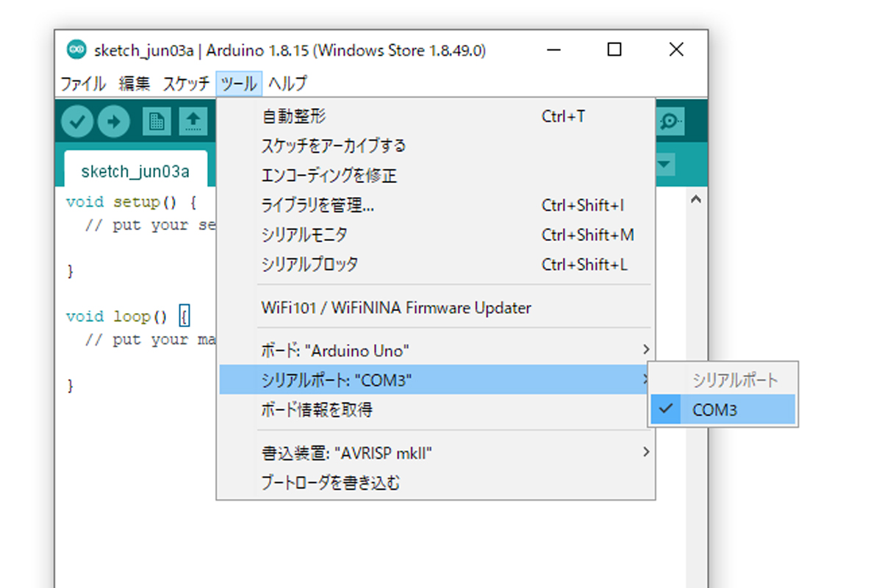Open the ファイル menu
The width and height of the screenshot is (882, 588).
(82, 84)
